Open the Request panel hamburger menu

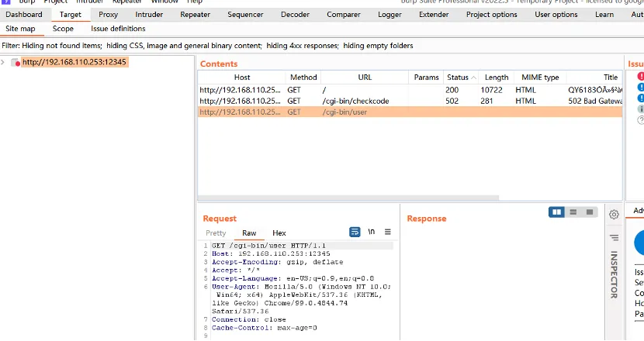click(388, 232)
